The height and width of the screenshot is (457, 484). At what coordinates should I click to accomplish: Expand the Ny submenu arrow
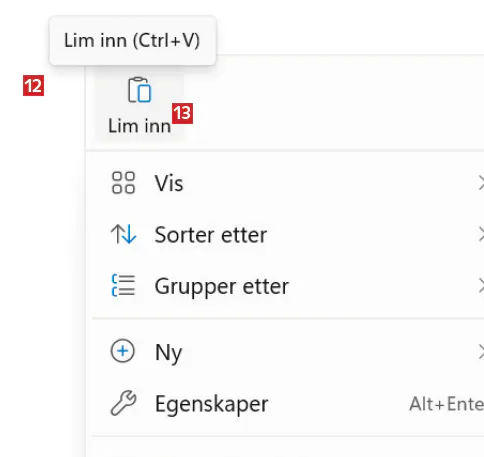click(481, 352)
